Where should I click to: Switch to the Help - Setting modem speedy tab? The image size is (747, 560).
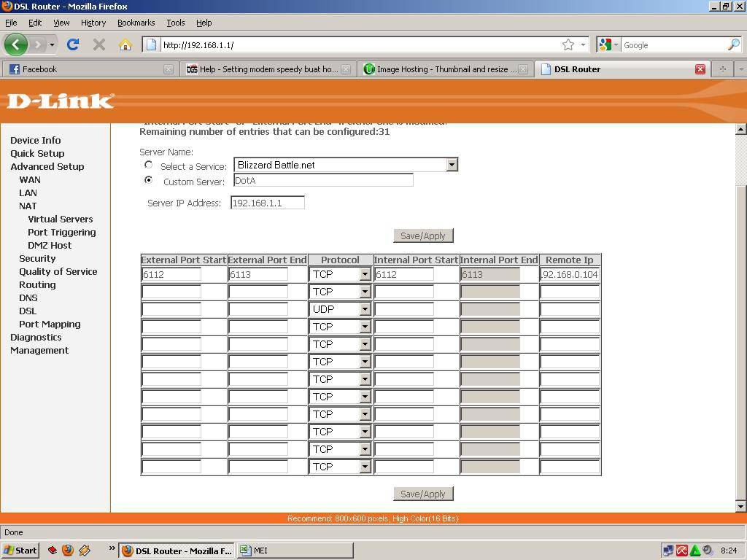coord(268,69)
